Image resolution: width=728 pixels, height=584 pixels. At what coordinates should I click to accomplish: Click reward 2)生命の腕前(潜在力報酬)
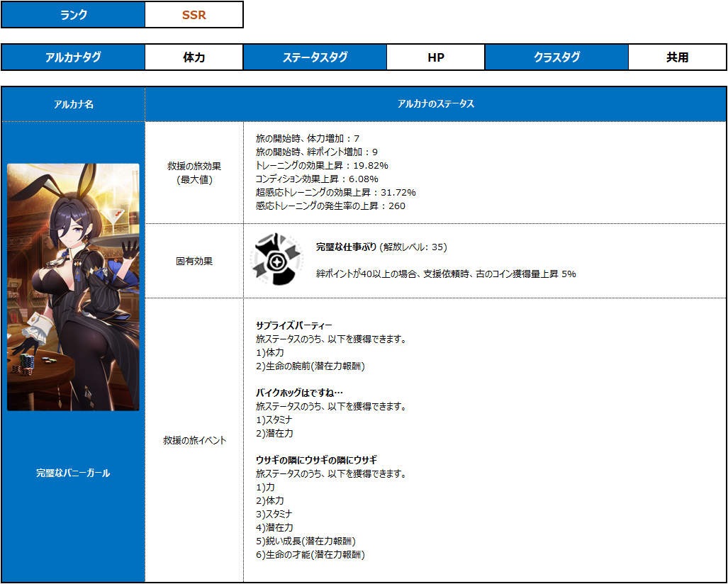(310, 366)
